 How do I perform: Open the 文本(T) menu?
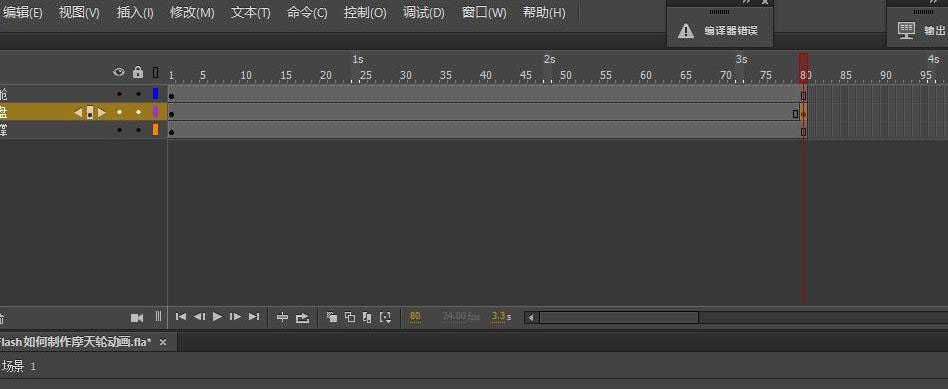coord(250,12)
